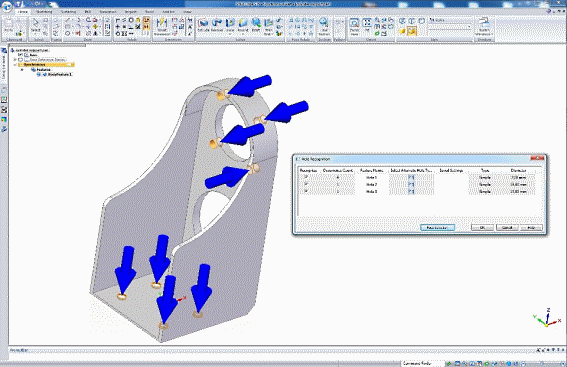Click the Extrude tool in the ribbon

[203, 26]
